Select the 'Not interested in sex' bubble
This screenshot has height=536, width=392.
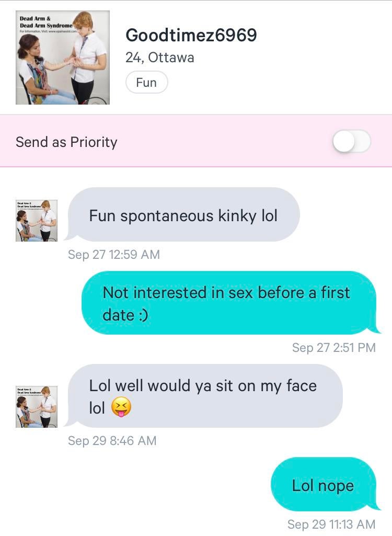click(230, 303)
